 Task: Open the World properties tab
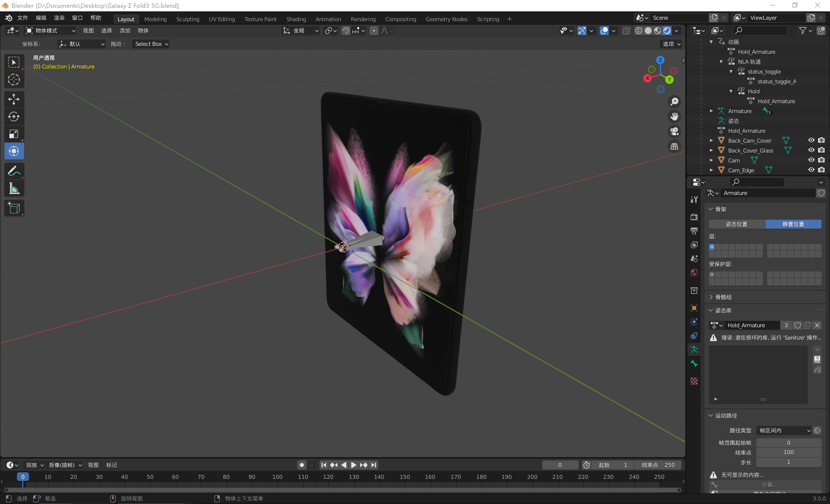pos(694,272)
